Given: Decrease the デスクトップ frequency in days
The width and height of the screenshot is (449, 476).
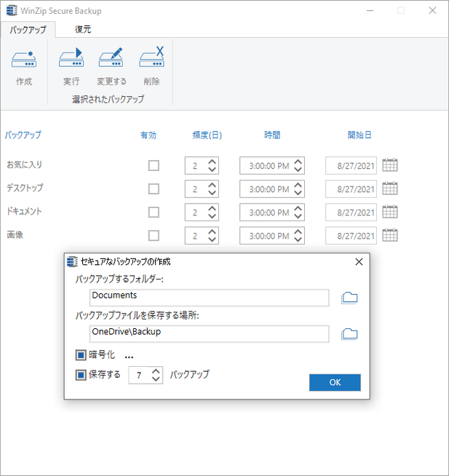Looking at the screenshot, I should pyautogui.click(x=212, y=193).
